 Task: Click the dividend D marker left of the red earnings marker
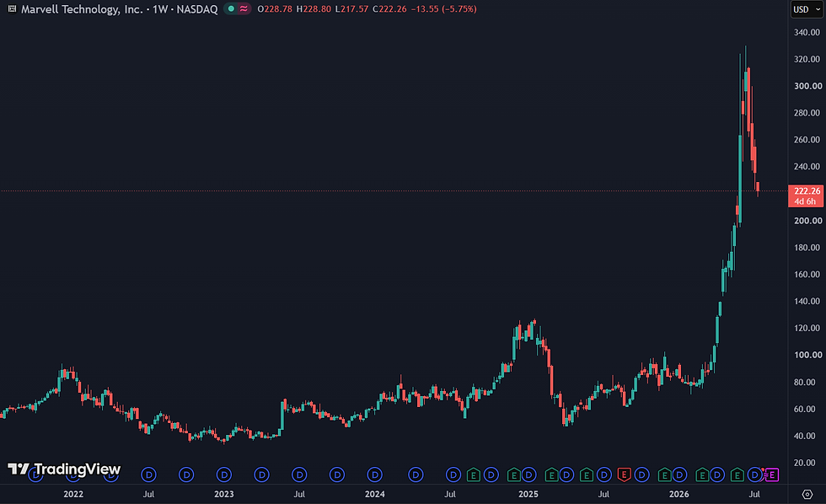(604, 475)
